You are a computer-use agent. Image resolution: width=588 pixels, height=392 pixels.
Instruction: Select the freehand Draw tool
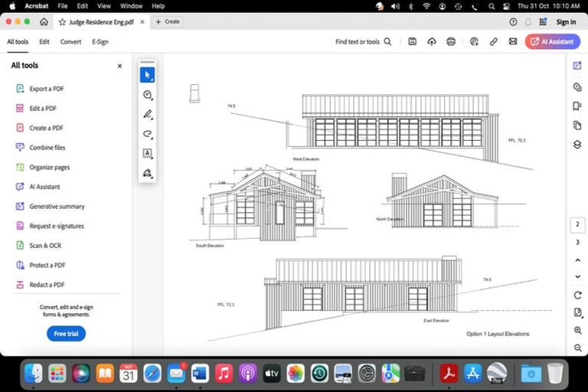(148, 134)
